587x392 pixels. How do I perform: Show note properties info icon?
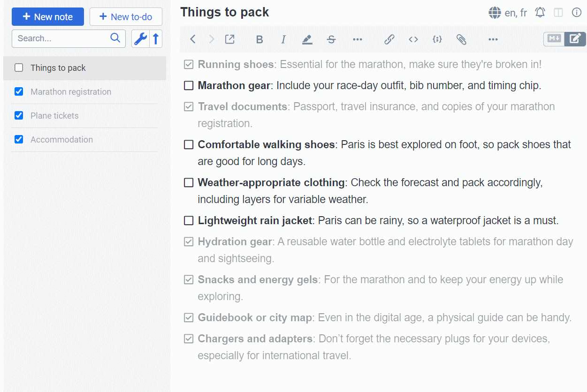[x=577, y=13]
